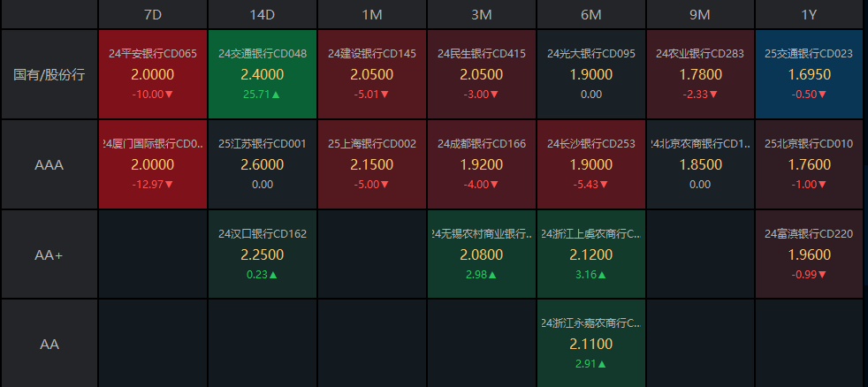Image resolution: width=868 pixels, height=387 pixels.
Task: Open the 25江苏银行CD001 link
Action: tap(263, 144)
